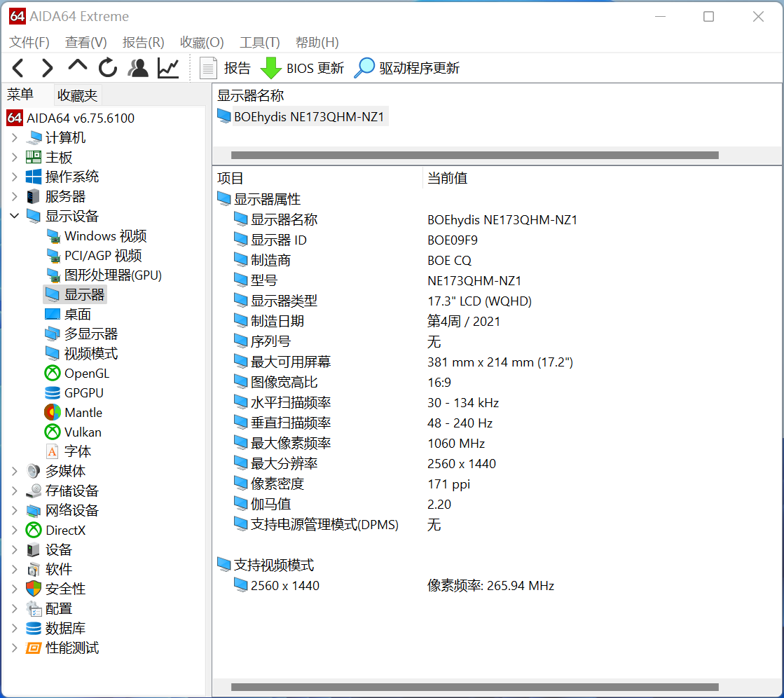The height and width of the screenshot is (698, 784).
Task: Click the 数据库 database icon
Action: 34,628
